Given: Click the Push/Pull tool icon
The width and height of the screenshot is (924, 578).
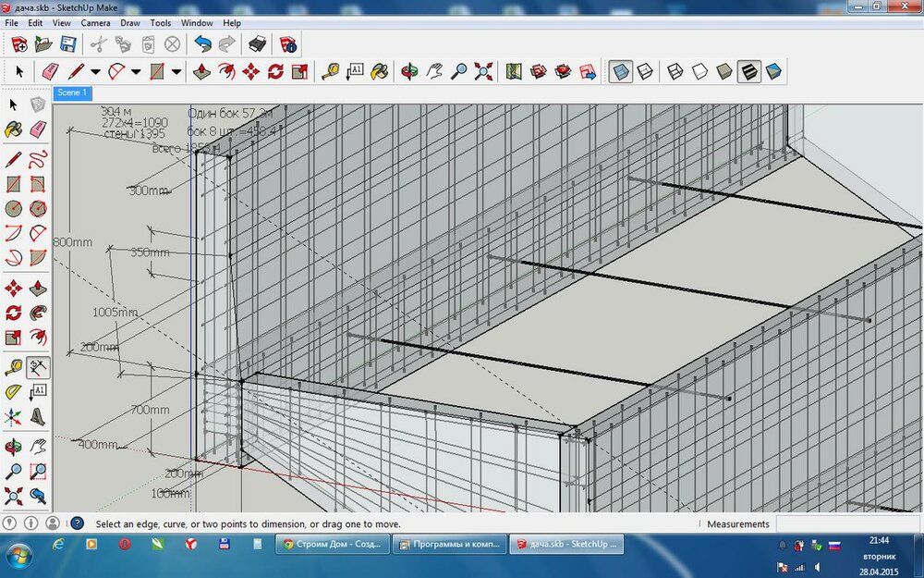Looking at the screenshot, I should [x=202, y=71].
